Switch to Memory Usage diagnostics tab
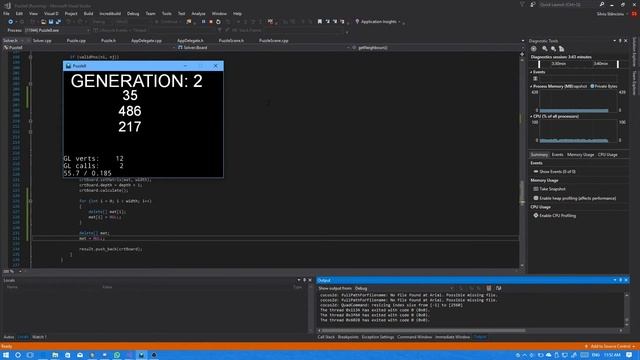 click(580, 155)
